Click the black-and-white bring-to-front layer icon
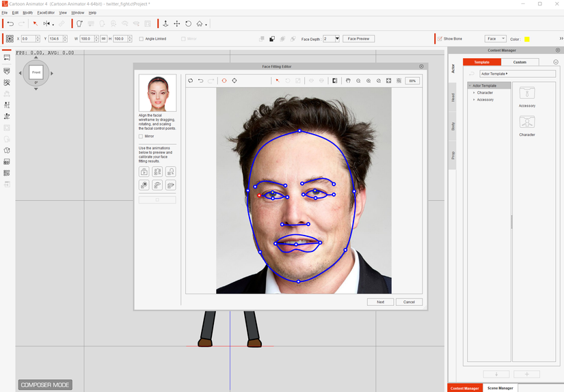This screenshot has height=392, width=564. [x=272, y=39]
